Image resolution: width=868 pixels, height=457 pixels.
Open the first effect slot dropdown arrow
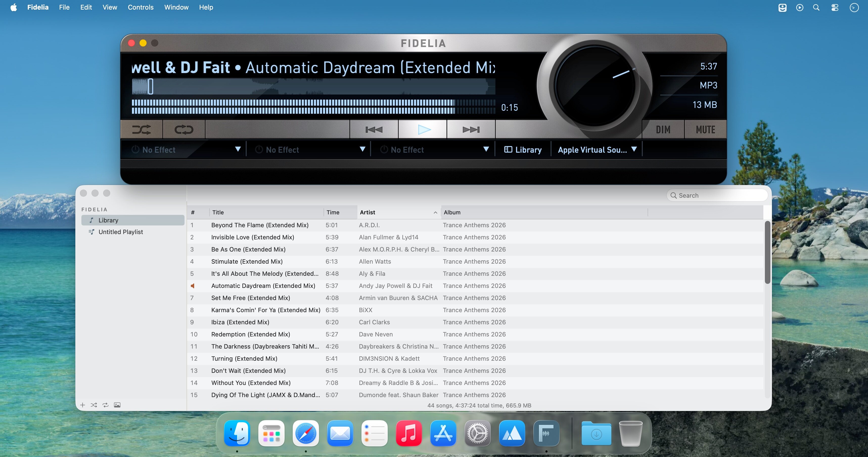(x=238, y=149)
